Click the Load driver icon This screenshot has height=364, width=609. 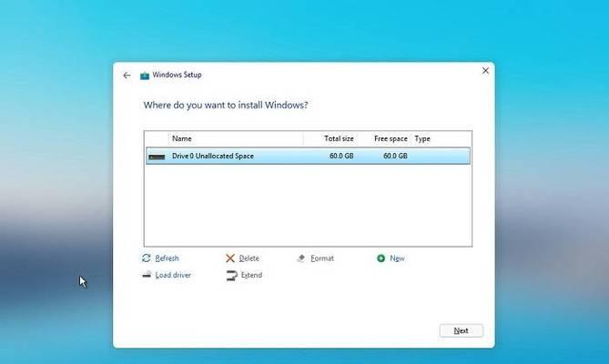[147, 275]
